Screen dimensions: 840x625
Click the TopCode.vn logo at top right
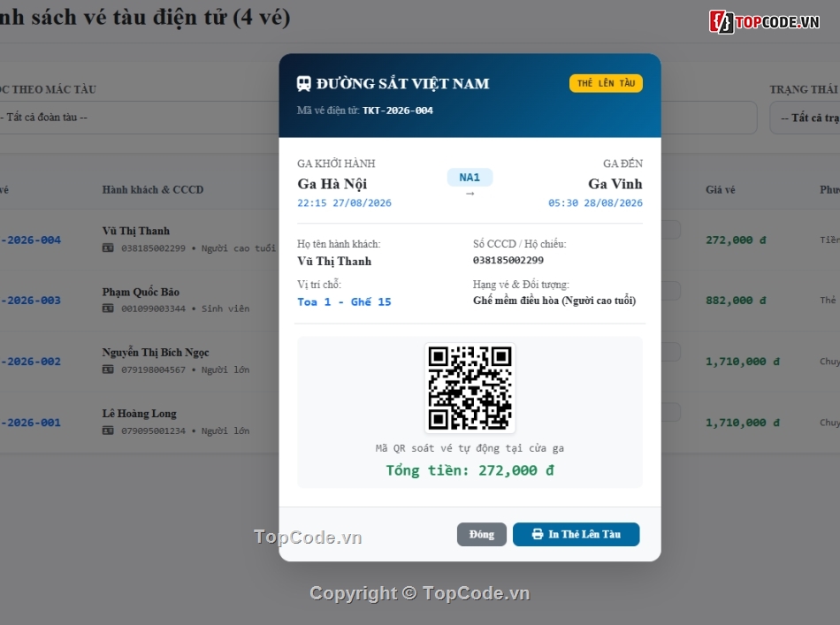point(765,22)
